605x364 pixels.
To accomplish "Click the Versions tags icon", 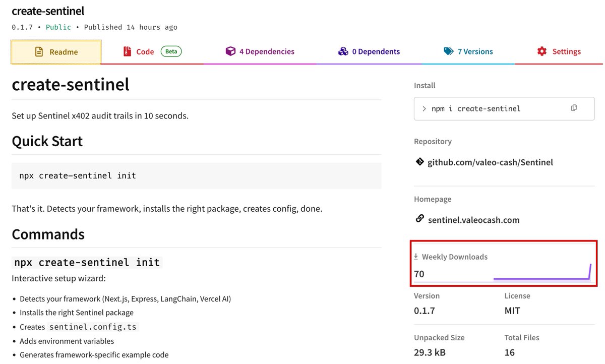I will [x=449, y=51].
